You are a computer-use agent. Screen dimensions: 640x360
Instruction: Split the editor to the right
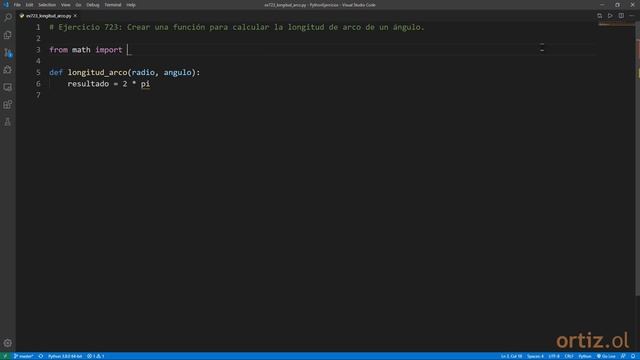click(621, 16)
